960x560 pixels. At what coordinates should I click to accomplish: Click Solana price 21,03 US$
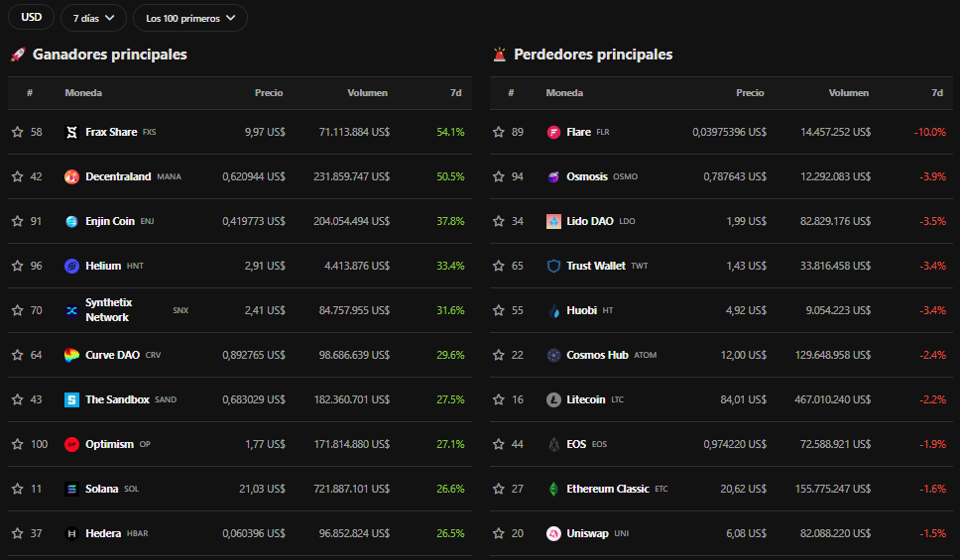(x=262, y=489)
